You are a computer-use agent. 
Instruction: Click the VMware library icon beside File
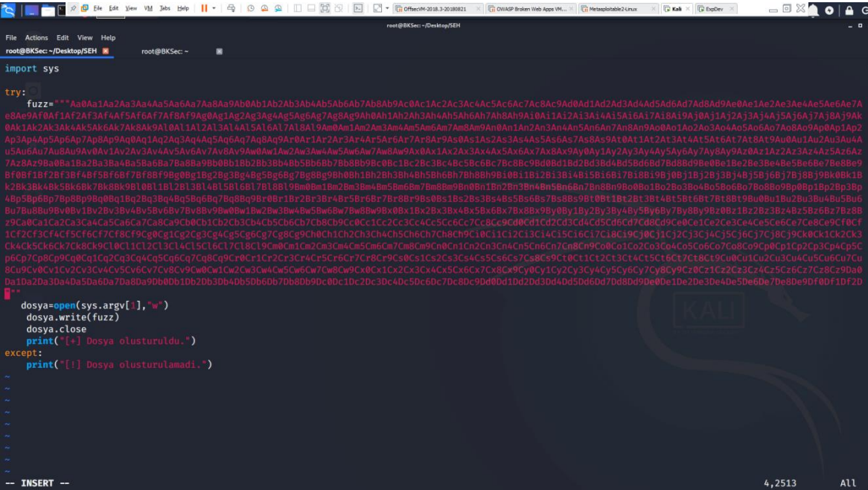(84, 8)
